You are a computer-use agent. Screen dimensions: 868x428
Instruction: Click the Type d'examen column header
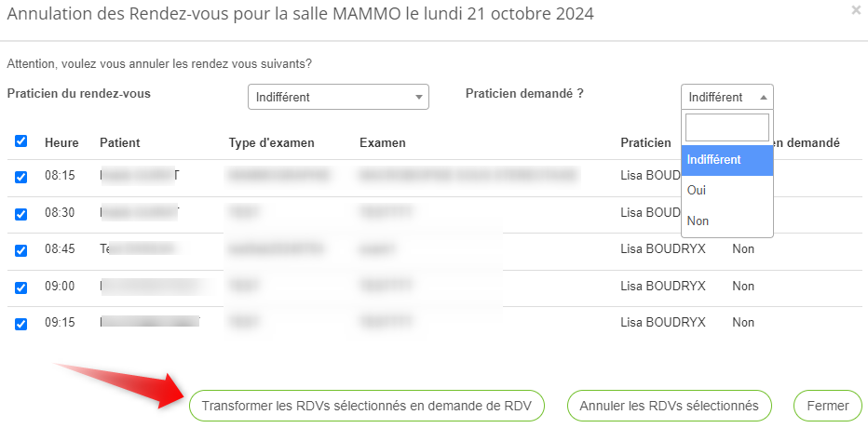pyautogui.click(x=271, y=143)
